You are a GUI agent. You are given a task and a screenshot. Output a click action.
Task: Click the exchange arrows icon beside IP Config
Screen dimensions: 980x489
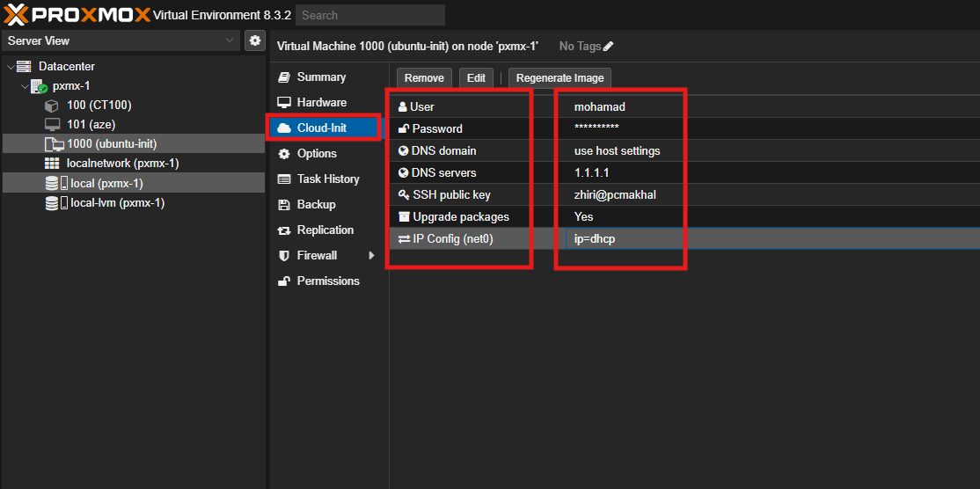[x=404, y=238]
